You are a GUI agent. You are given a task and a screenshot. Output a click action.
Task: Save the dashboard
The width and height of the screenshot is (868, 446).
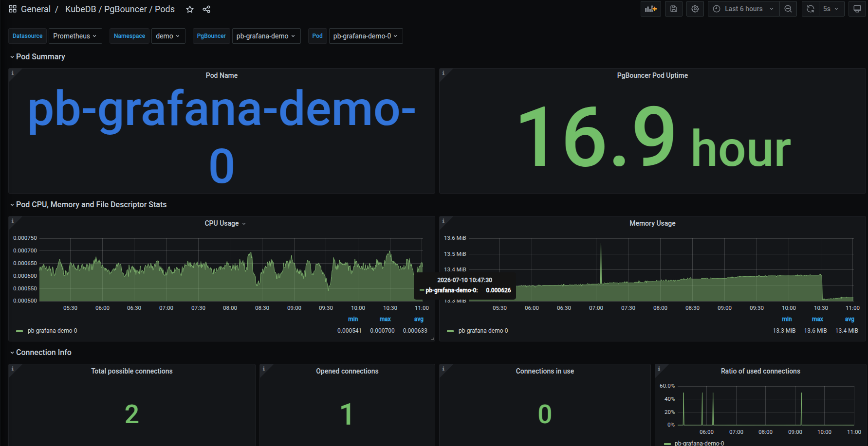[x=674, y=9]
